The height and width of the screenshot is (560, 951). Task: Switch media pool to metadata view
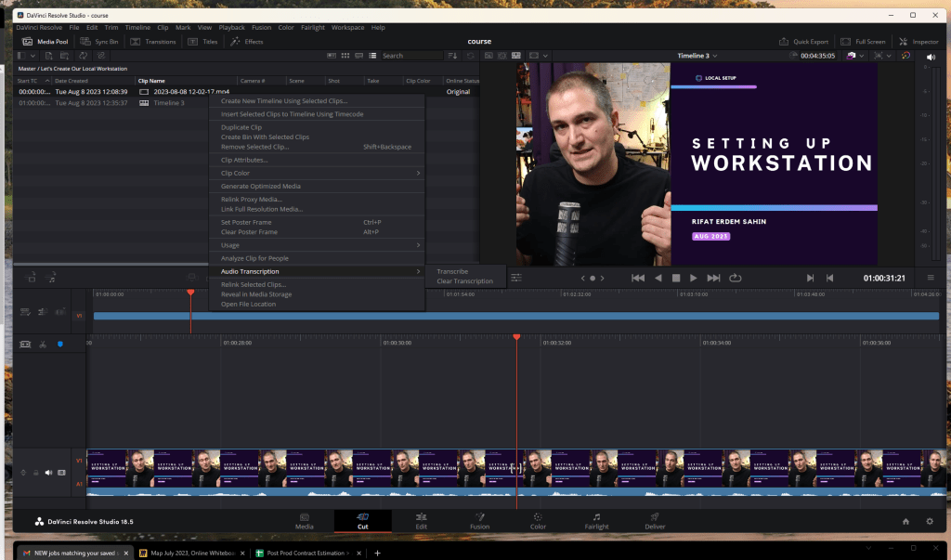332,55
